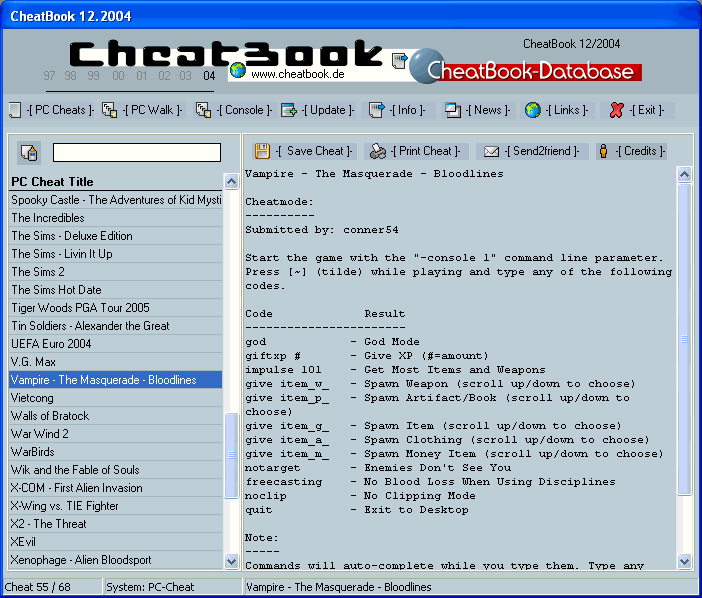Open the Info section icon
The height and width of the screenshot is (598, 702).
pos(377,110)
